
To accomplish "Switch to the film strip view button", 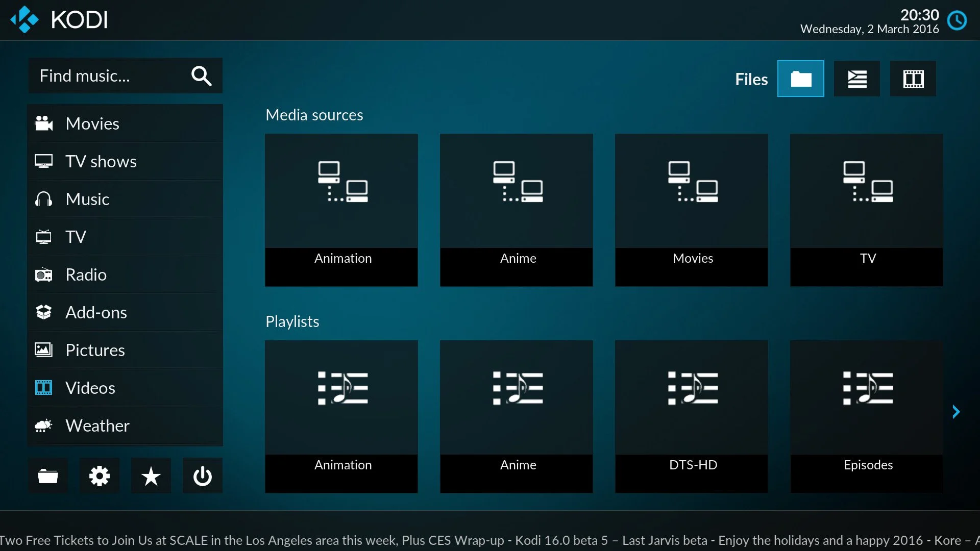I will 913,79.
